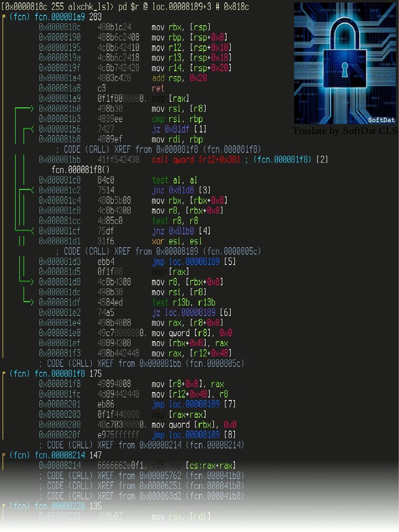Click the SoftDat watermark on the padlock image
This screenshot has height=532, width=399.
[x=381, y=120]
